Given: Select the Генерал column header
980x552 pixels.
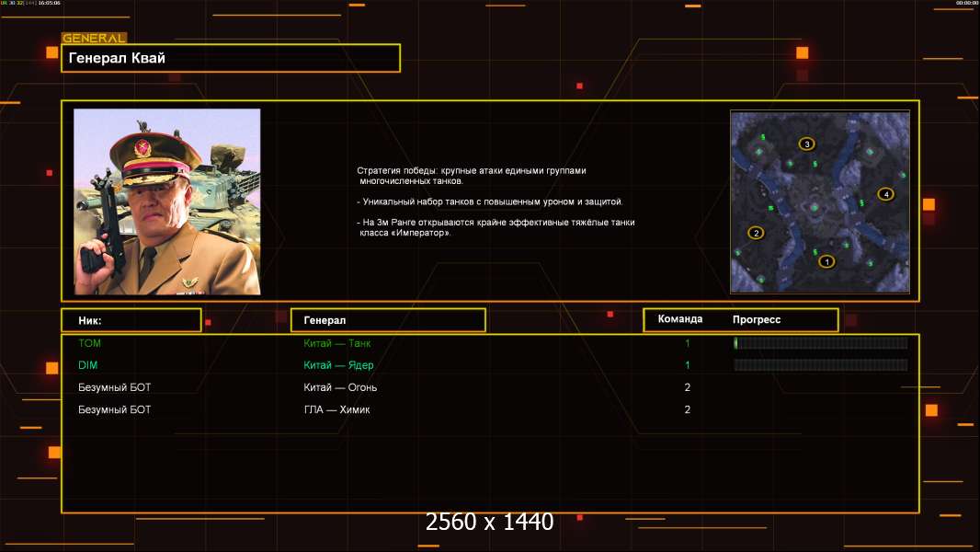Looking at the screenshot, I should [x=387, y=320].
